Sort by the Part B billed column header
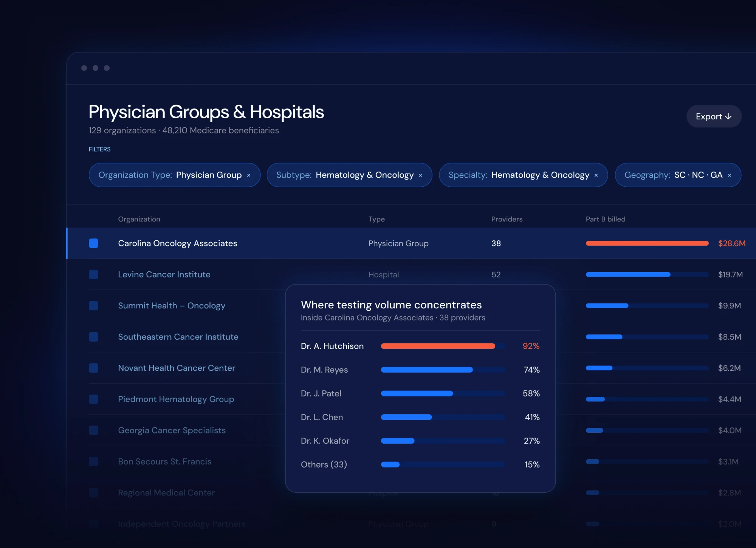 pos(605,219)
